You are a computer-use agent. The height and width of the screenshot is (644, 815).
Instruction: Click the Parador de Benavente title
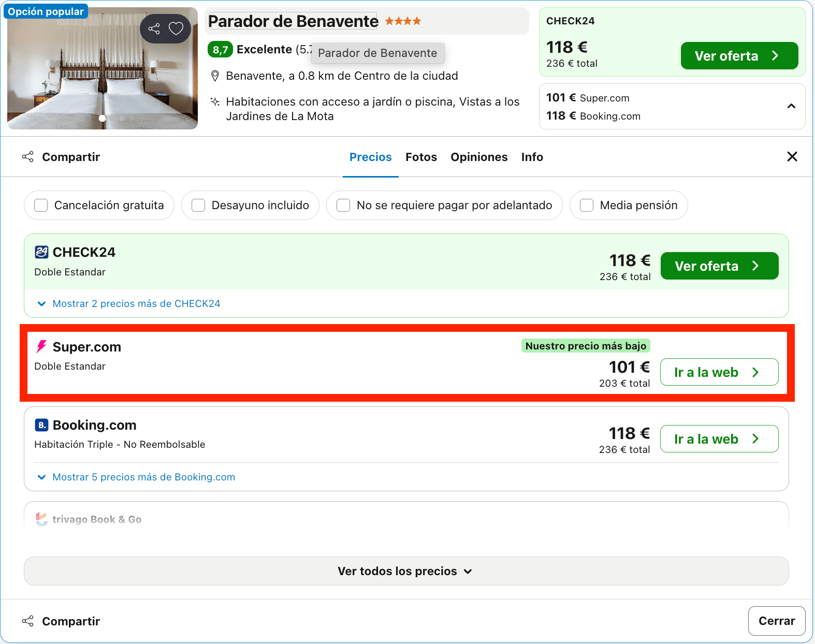(x=293, y=21)
